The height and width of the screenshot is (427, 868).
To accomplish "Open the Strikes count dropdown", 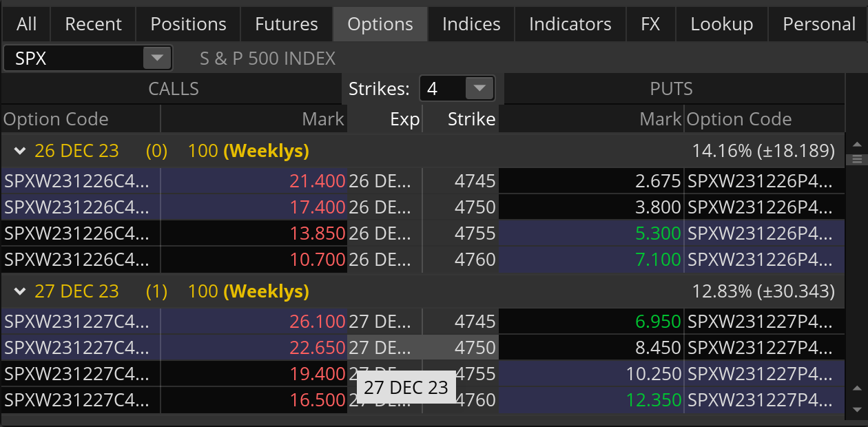I will [479, 88].
